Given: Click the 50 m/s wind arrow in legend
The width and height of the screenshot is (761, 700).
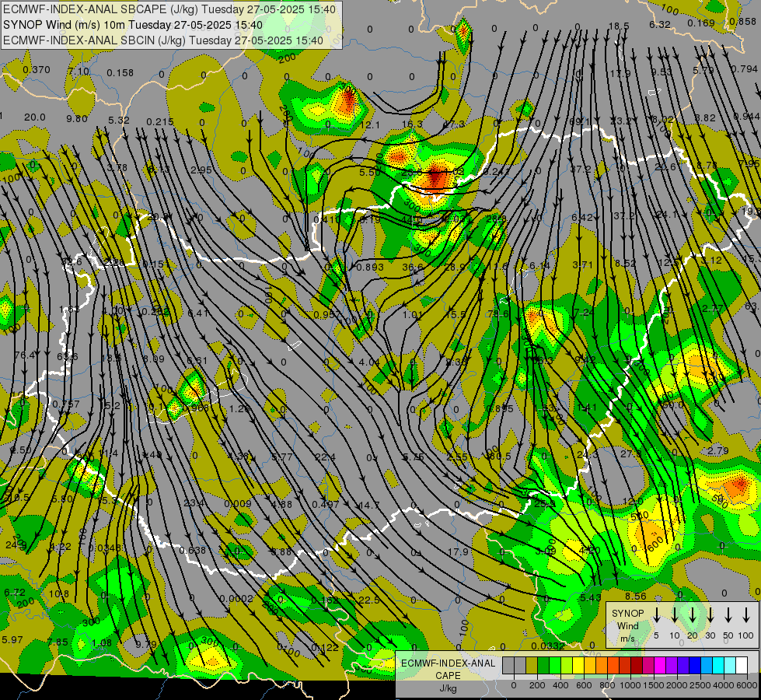Looking at the screenshot, I should [x=728, y=615].
